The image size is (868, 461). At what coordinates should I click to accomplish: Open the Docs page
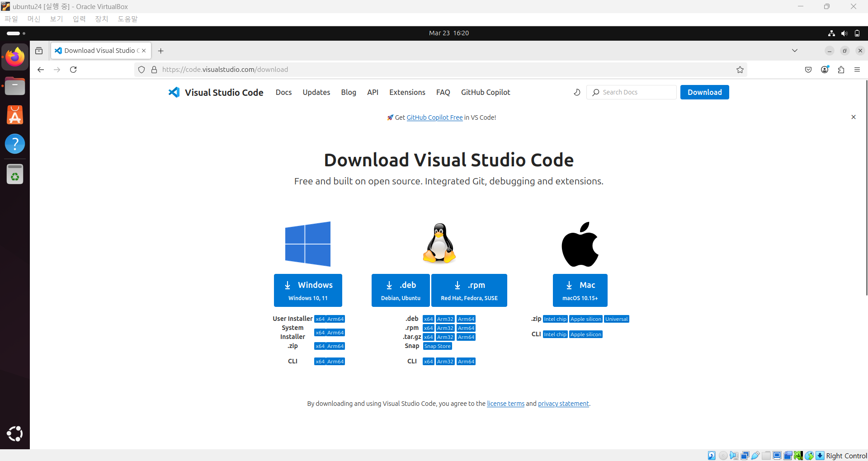pos(283,92)
